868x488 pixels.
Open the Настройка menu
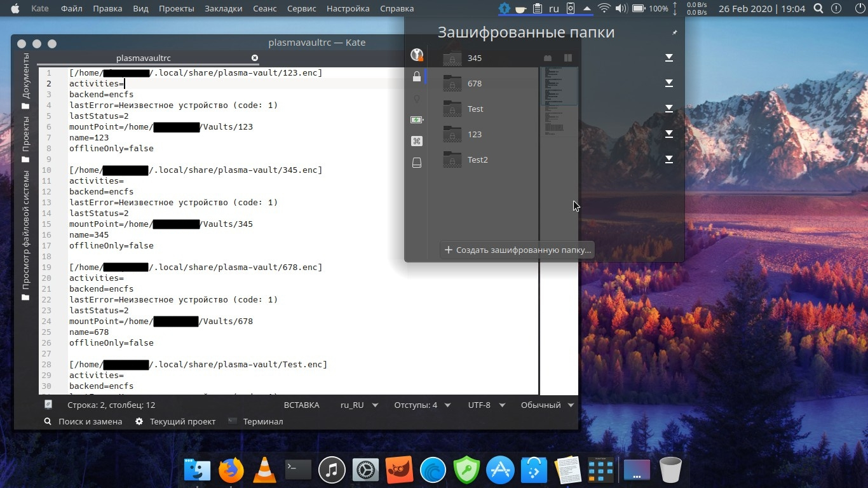click(x=348, y=9)
